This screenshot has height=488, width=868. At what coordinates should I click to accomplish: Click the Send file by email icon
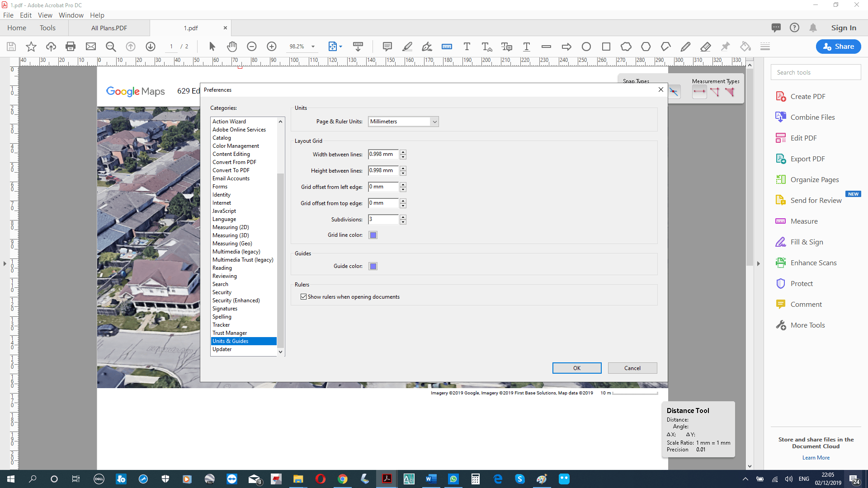pyautogui.click(x=91, y=47)
